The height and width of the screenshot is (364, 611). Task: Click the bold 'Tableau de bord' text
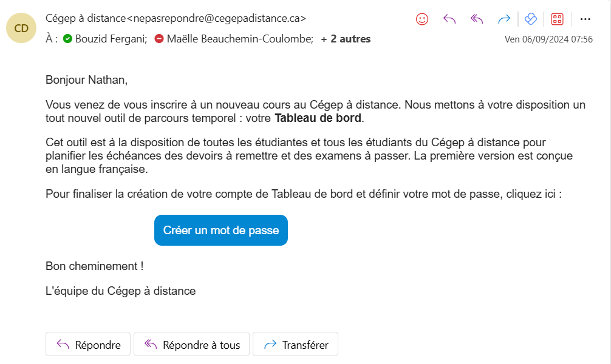point(318,118)
